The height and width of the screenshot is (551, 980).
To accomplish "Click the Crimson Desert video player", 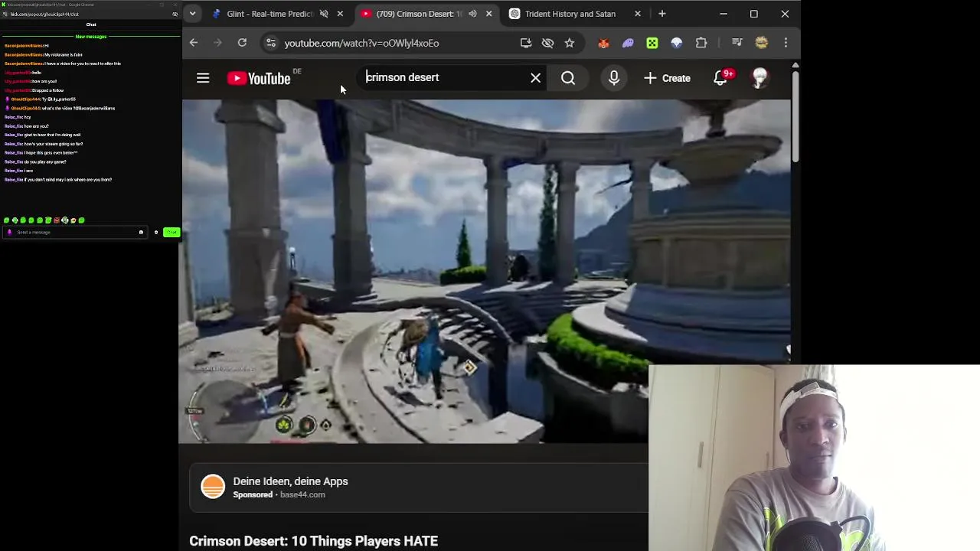I will [484, 272].
